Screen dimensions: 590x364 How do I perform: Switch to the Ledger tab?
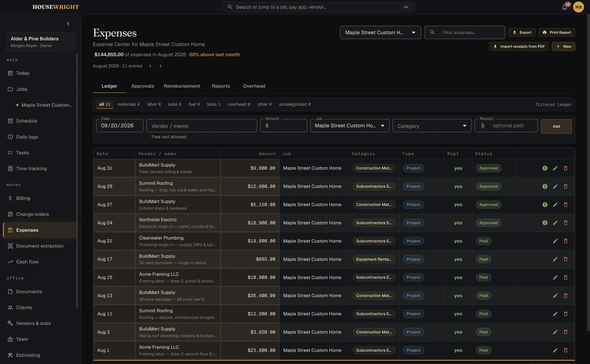tap(109, 86)
